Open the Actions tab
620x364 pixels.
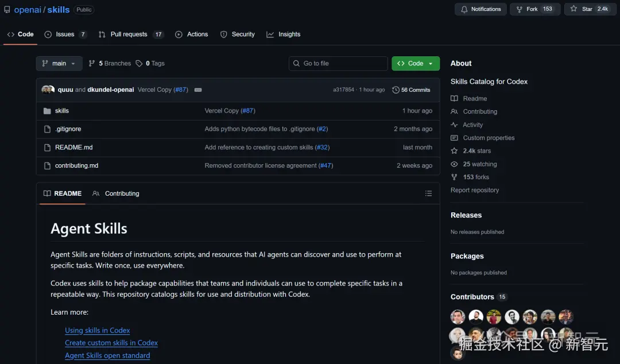[192, 34]
